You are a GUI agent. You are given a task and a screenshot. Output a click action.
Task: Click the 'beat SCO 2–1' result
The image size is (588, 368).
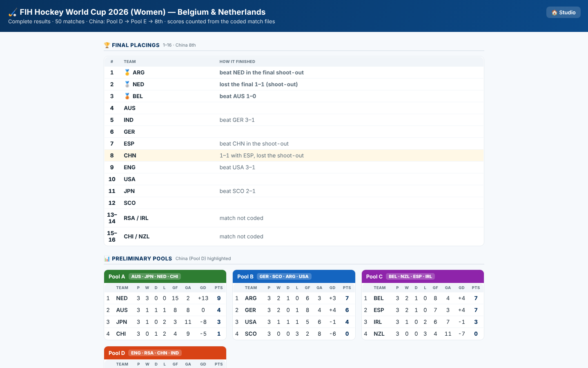(x=238, y=191)
